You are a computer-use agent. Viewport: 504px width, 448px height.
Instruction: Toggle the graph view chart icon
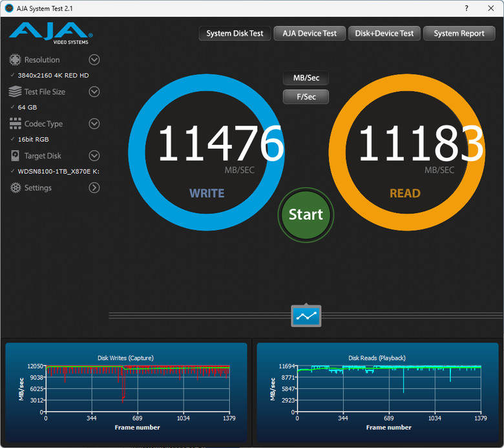(306, 316)
